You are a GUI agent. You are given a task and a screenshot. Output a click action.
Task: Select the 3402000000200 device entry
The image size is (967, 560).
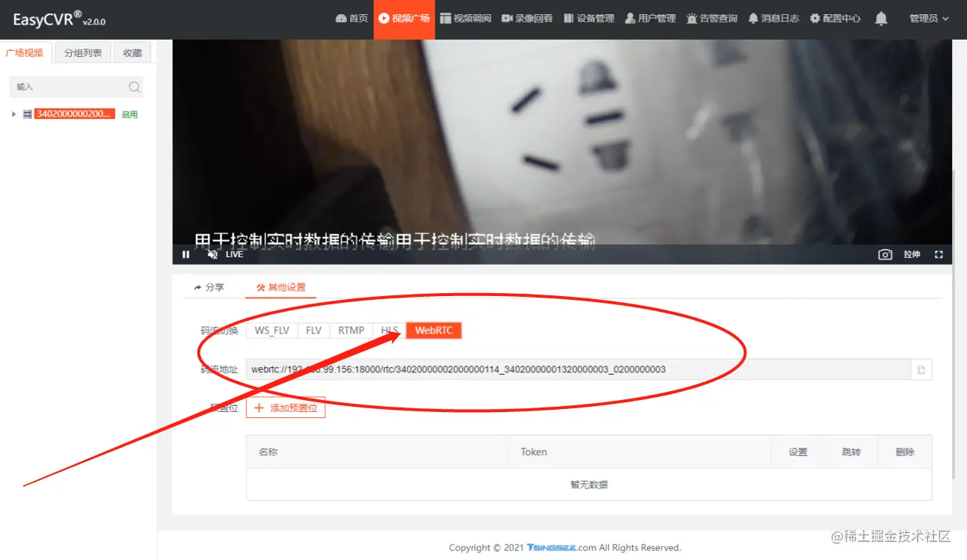coord(75,114)
